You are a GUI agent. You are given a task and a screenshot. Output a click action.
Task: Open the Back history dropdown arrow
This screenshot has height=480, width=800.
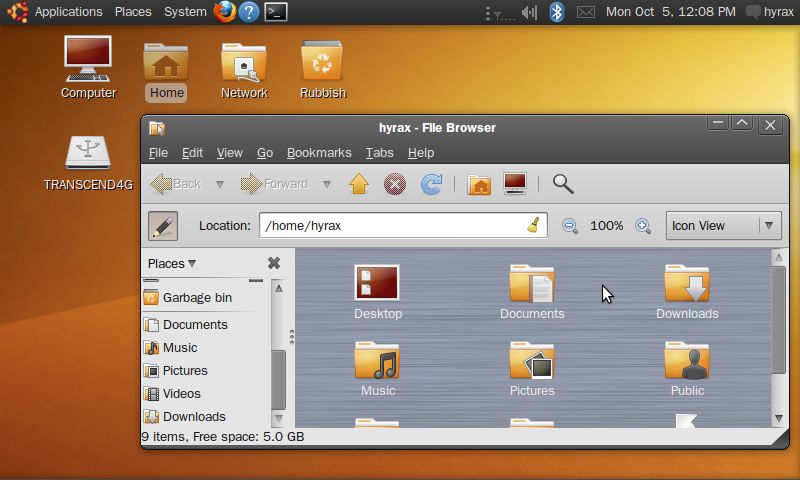(220, 184)
